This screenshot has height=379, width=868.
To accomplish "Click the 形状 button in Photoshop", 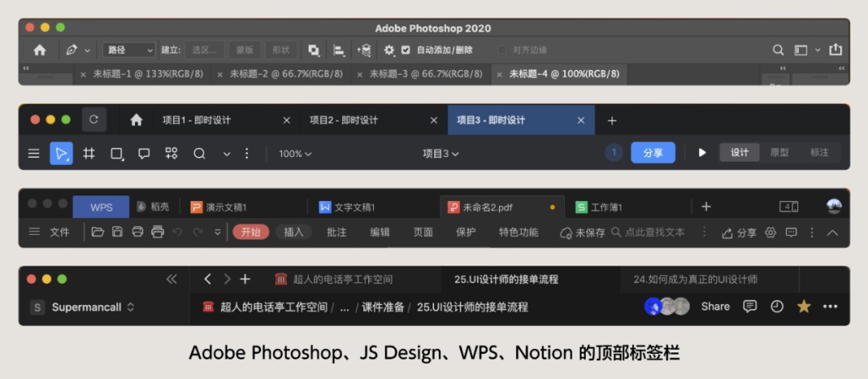I will point(280,50).
